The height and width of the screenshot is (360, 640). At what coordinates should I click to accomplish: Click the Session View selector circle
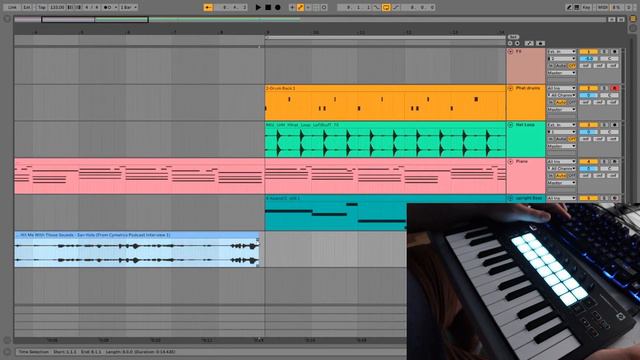tap(633, 28)
